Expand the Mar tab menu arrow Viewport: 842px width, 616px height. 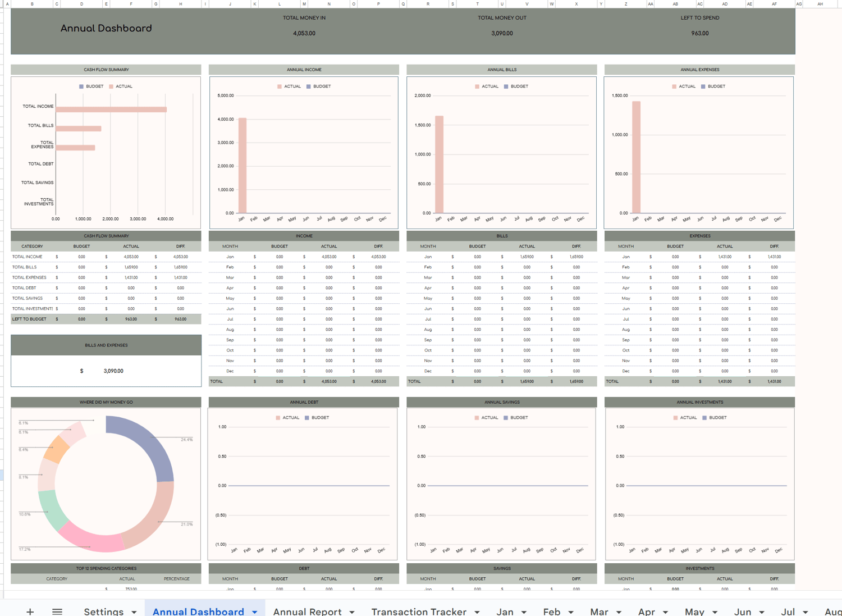click(619, 612)
